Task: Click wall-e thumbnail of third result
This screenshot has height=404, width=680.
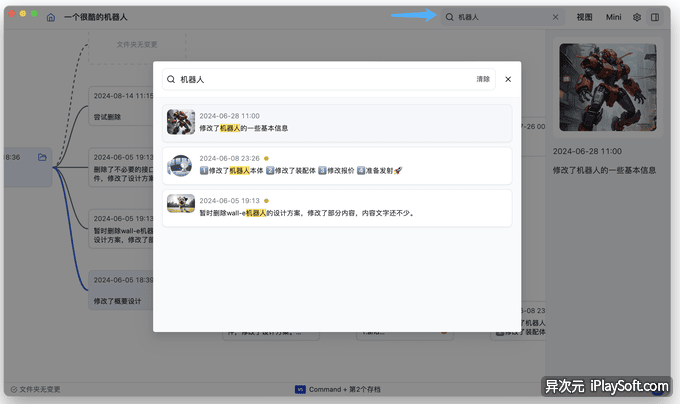Action: (181, 204)
